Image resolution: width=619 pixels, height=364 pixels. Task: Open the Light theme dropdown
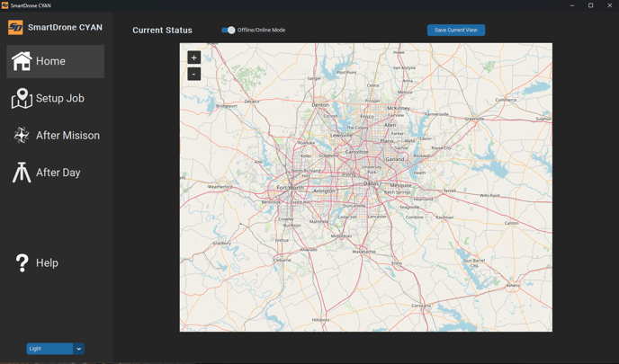(x=55, y=349)
